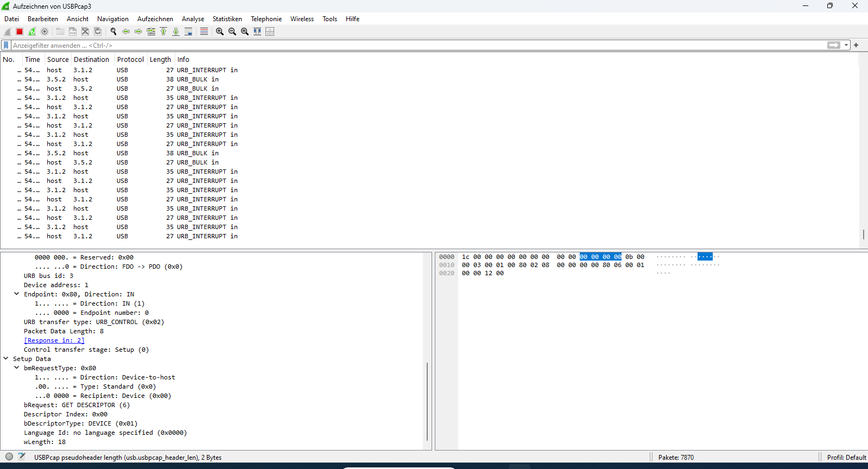Viewport: 868px width, 469px height.
Task: Click the open capture file folder icon
Action: point(60,31)
